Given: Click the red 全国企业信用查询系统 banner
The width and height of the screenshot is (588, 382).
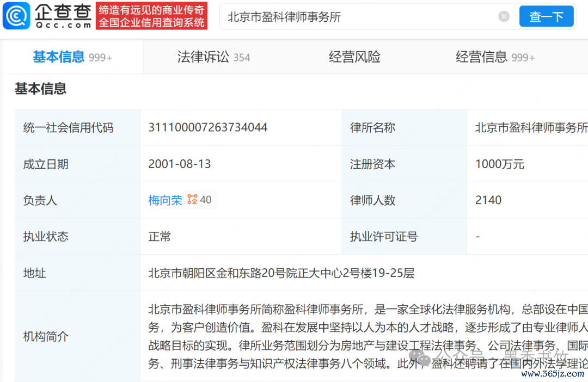Looking at the screenshot, I should (151, 16).
